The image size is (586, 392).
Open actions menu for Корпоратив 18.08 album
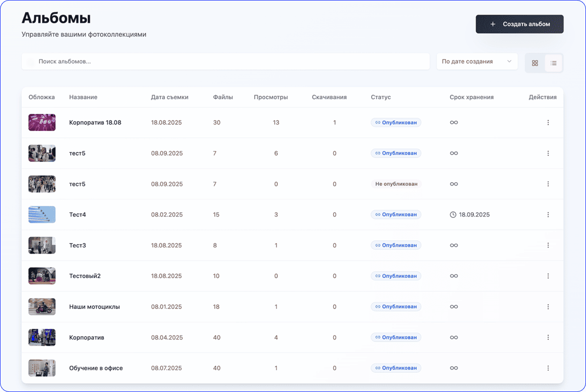(x=548, y=123)
